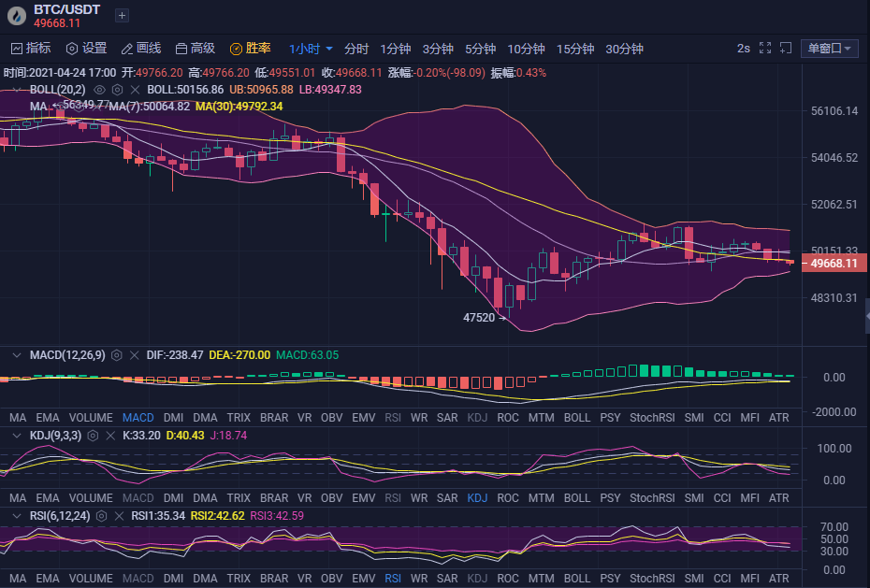This screenshot has width=870, height=588.
Task: Choose TRIX in the row below KDJ chart
Action: (239, 497)
